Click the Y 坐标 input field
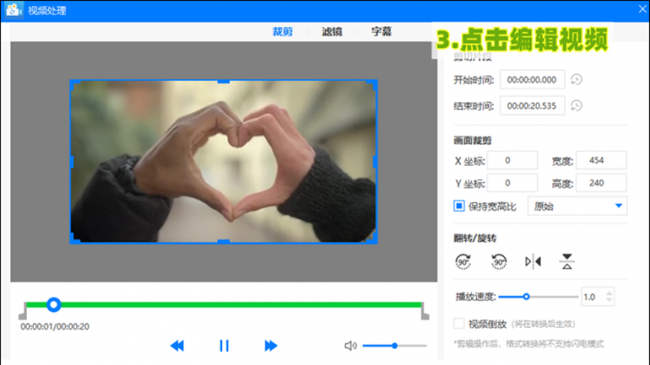 click(x=512, y=183)
